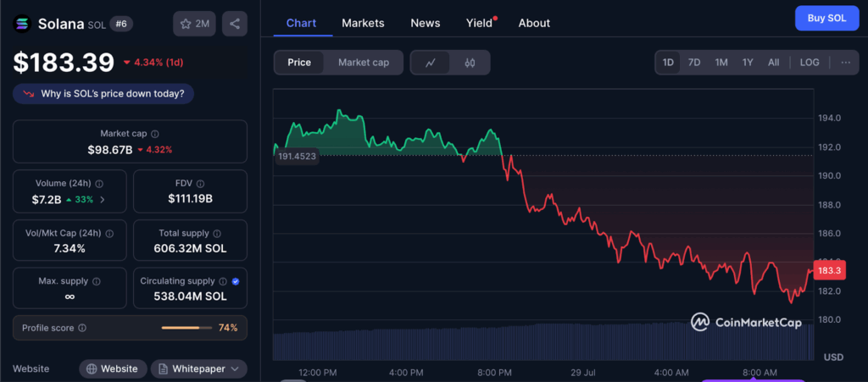Open the chart more options menu

click(845, 63)
